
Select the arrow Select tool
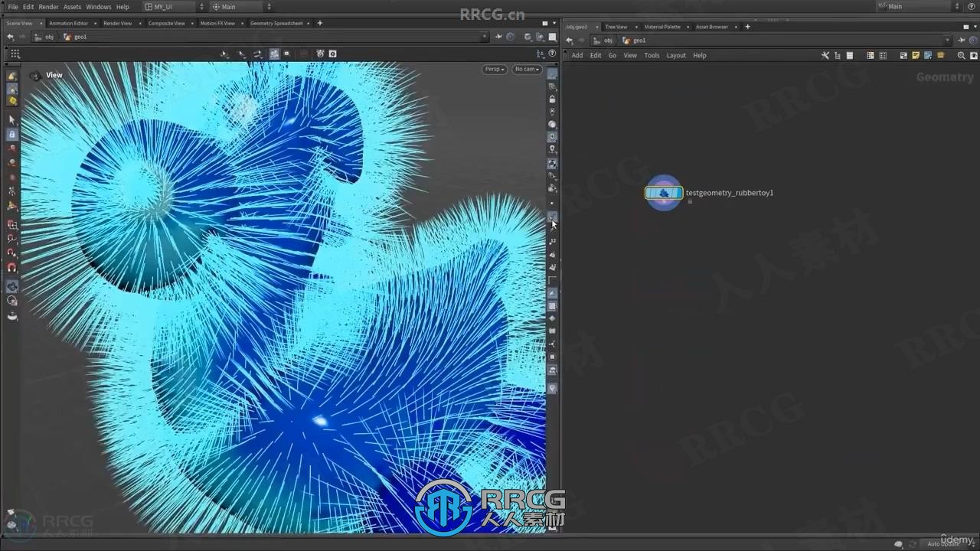pyautogui.click(x=11, y=119)
